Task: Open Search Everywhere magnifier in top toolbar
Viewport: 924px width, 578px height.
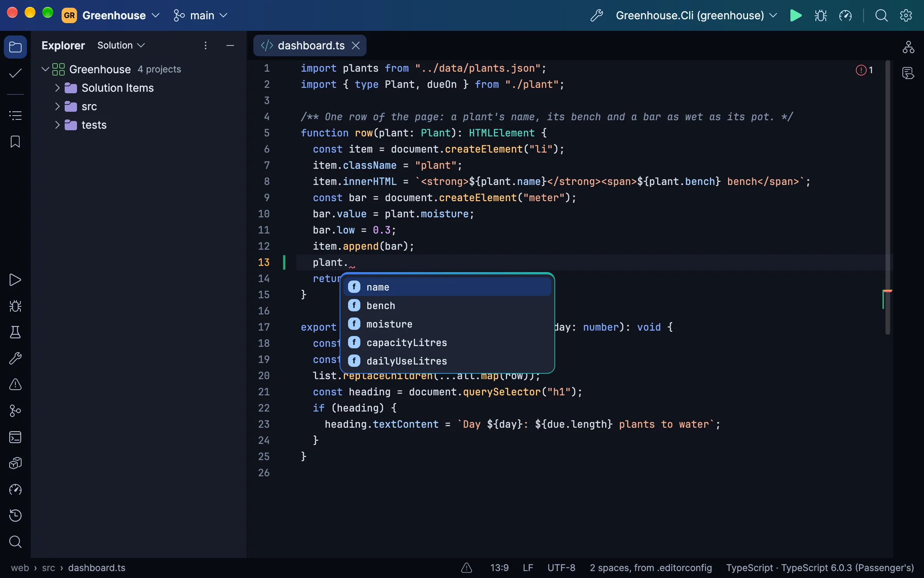Action: 881,15
